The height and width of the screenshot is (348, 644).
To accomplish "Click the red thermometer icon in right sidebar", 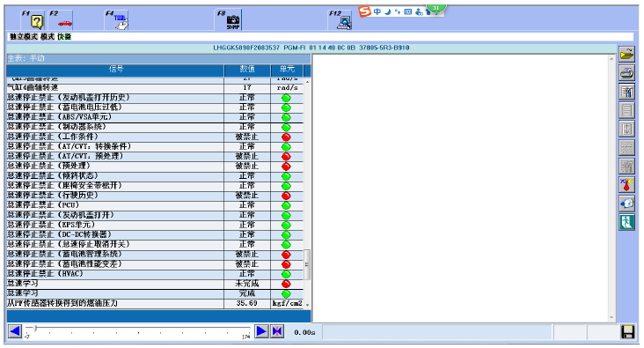I will click(x=626, y=185).
